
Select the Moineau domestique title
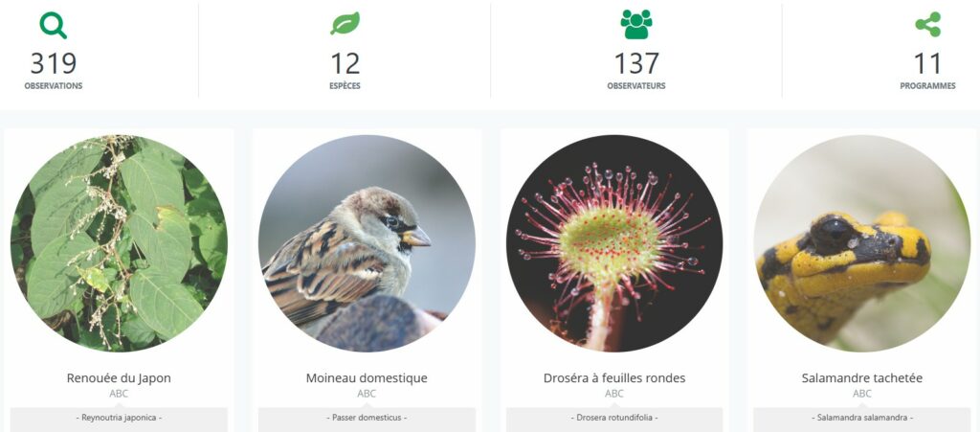(367, 378)
